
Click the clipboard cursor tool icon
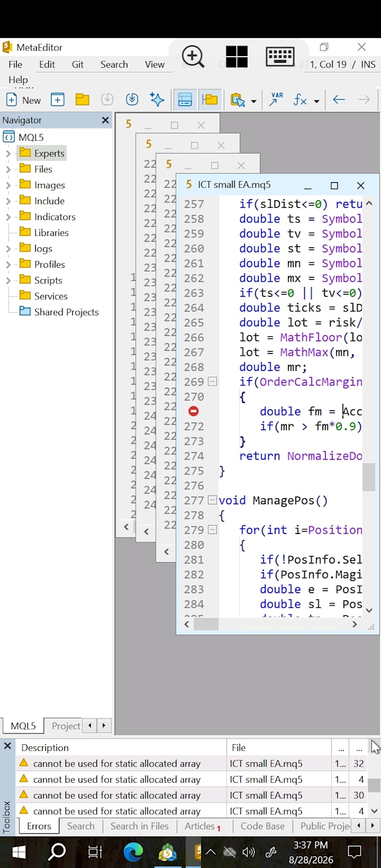click(x=238, y=100)
